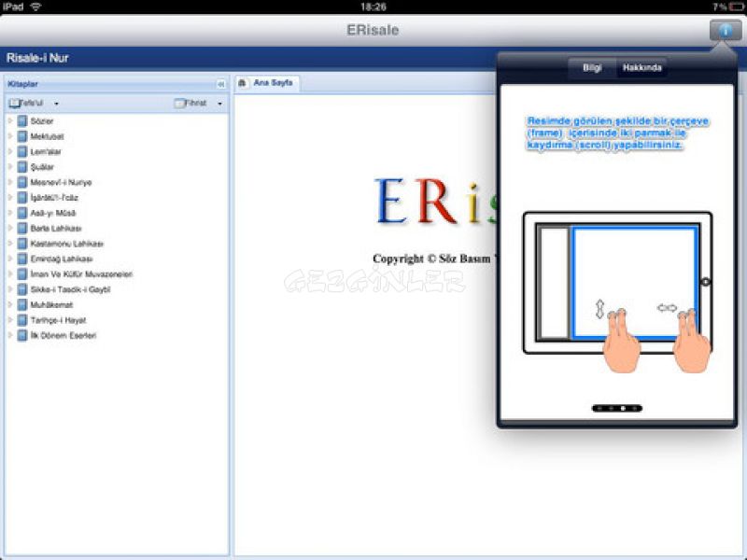Select the Ana Sayfa tab

[267, 83]
